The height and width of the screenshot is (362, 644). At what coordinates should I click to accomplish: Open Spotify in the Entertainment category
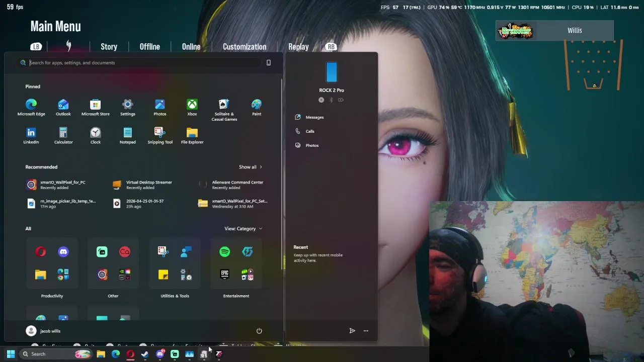coord(225,252)
